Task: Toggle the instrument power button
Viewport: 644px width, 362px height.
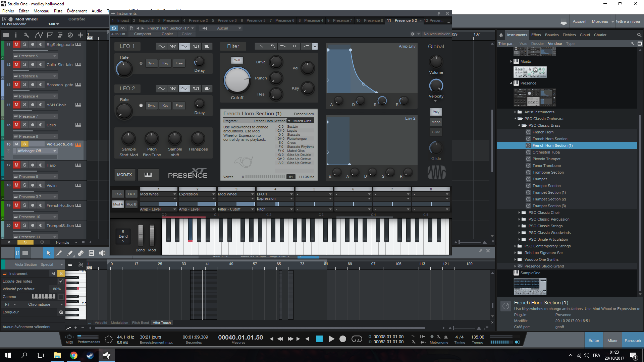Action: tap(114, 28)
